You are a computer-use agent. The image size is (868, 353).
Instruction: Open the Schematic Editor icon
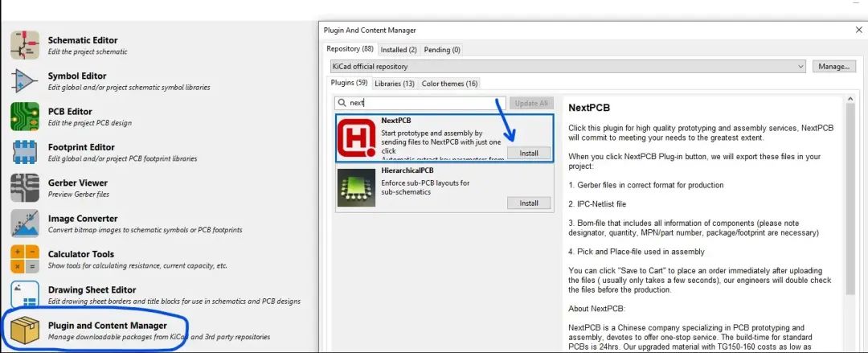click(x=24, y=45)
